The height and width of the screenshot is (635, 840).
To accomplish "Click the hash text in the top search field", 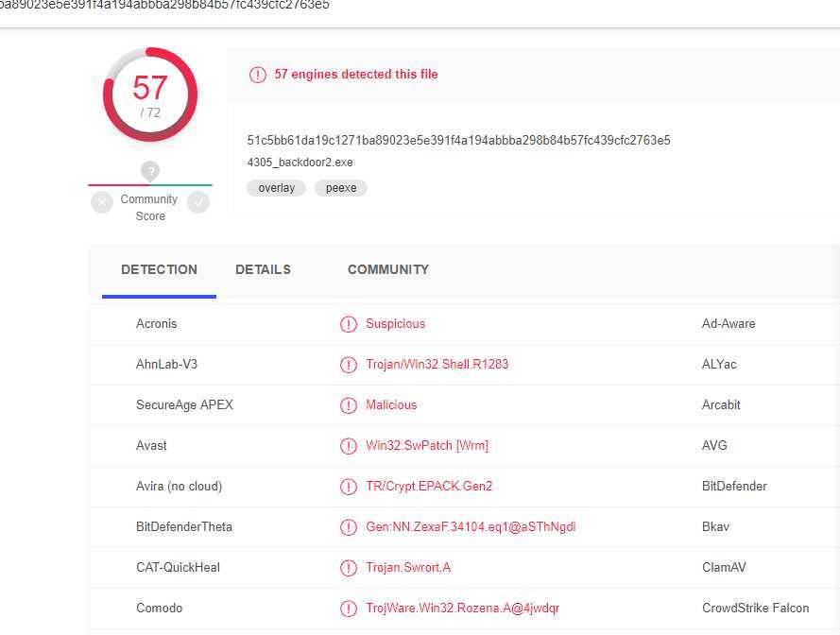I will click(x=163, y=6).
